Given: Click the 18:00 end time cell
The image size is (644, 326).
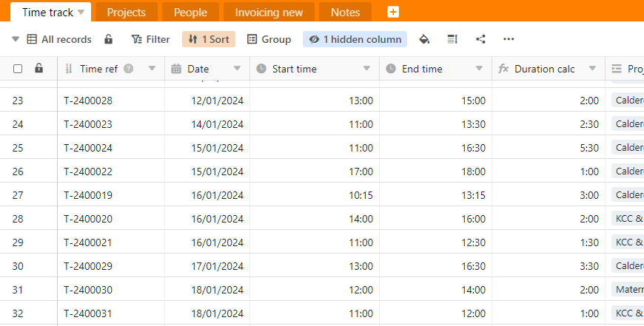Looking at the screenshot, I should point(436,172).
